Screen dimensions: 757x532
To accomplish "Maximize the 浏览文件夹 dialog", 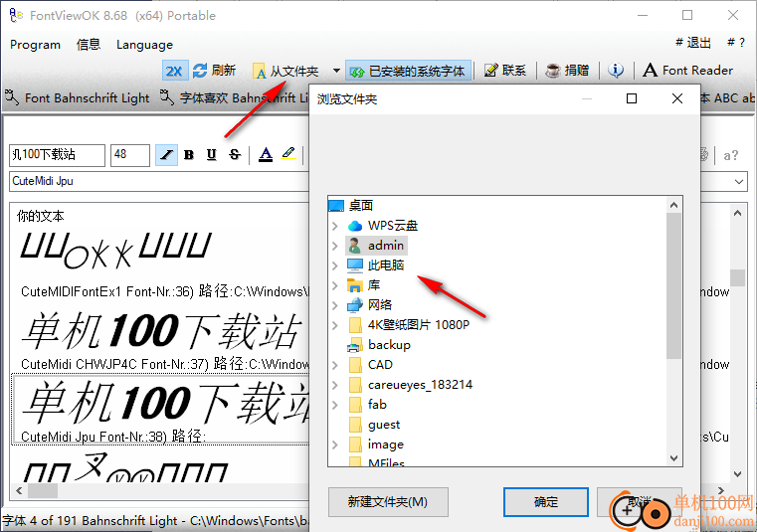I will pos(632,99).
